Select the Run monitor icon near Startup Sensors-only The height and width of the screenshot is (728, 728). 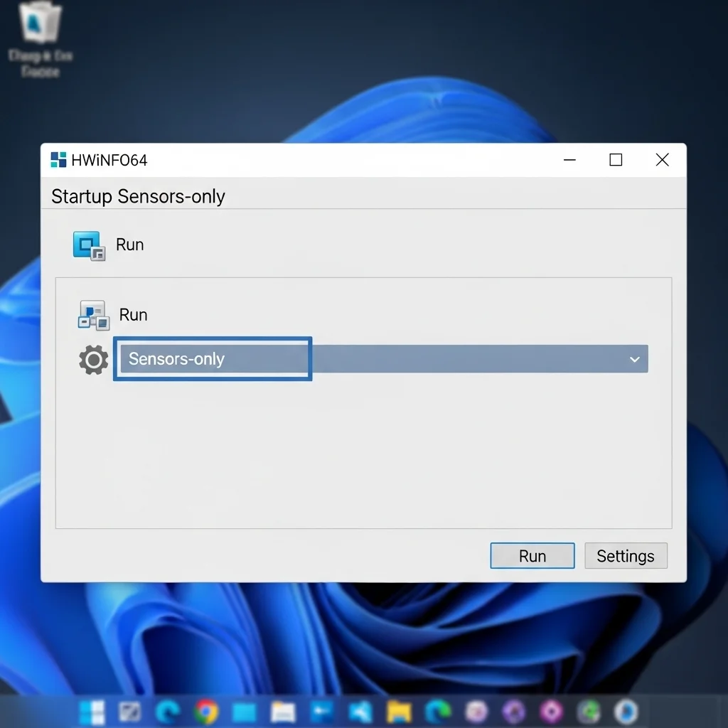coord(88,244)
